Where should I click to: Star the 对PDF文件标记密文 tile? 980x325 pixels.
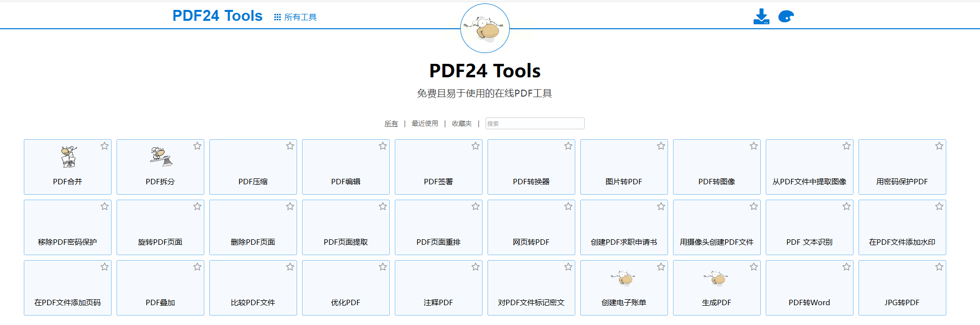[568, 267]
